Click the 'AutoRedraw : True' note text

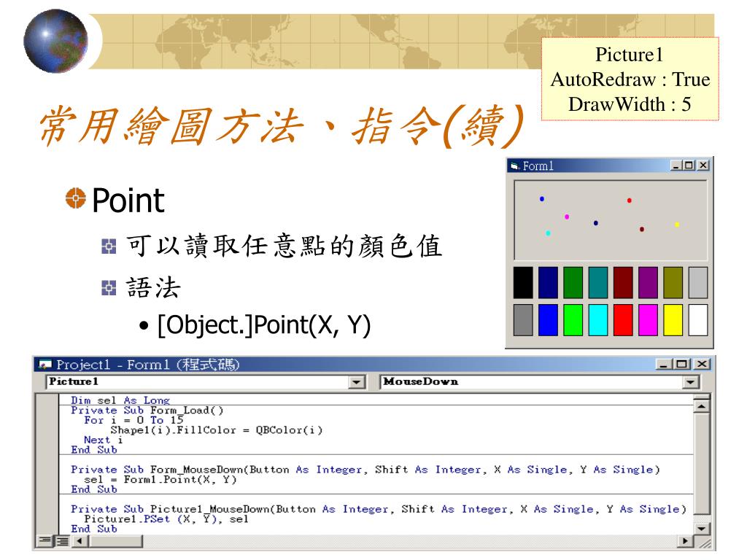pyautogui.click(x=630, y=79)
